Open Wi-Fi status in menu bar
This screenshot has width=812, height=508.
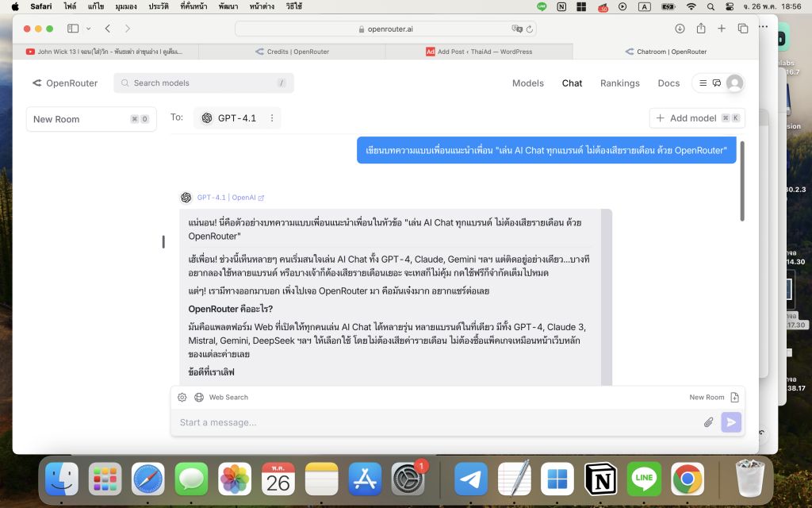pyautogui.click(x=691, y=6)
